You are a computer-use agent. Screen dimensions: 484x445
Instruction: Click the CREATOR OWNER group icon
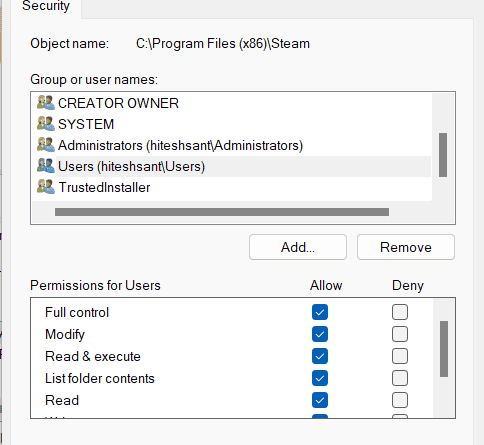click(46, 103)
